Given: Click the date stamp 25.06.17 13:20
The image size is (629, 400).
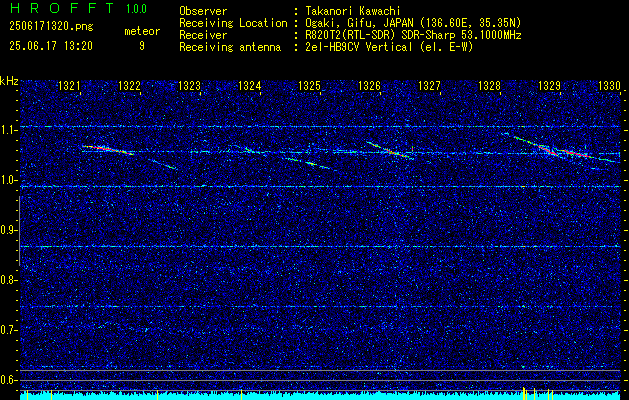Looking at the screenshot, I should 51,46.
